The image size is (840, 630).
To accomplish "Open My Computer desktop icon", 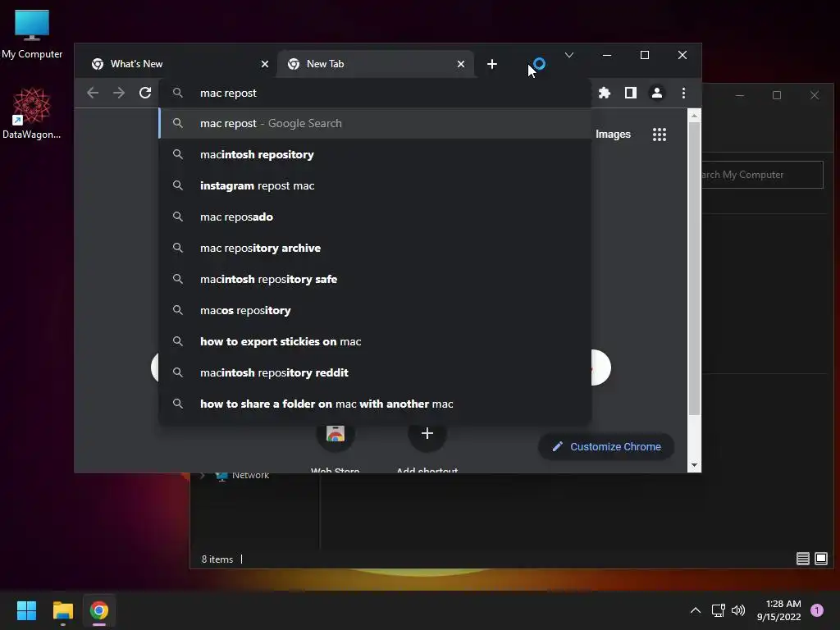I will 32,34.
